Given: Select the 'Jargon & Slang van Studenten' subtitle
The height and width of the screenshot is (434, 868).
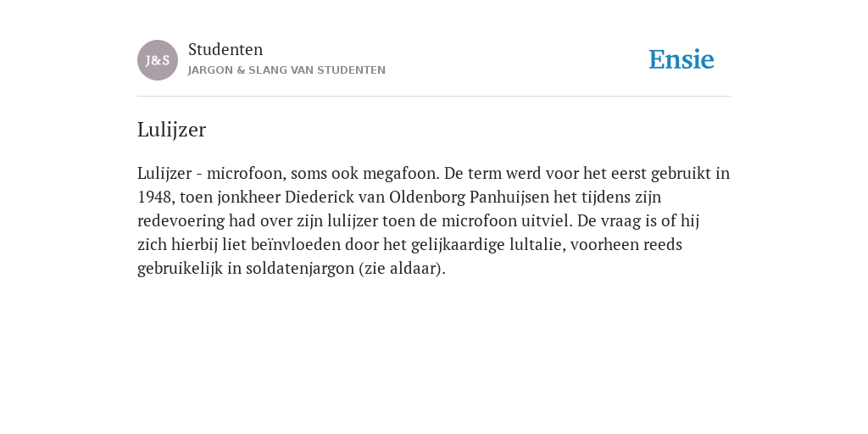Looking at the screenshot, I should click(x=287, y=70).
